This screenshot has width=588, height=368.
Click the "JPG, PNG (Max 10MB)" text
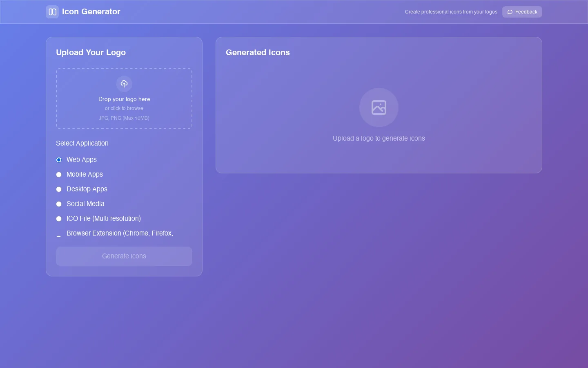tap(124, 118)
